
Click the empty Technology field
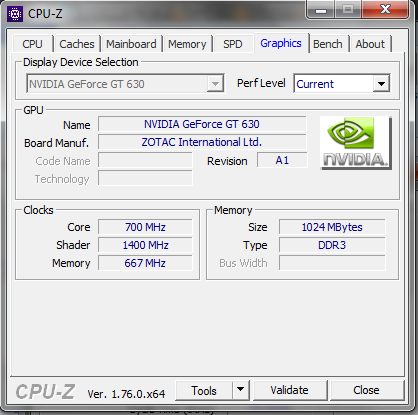145,178
